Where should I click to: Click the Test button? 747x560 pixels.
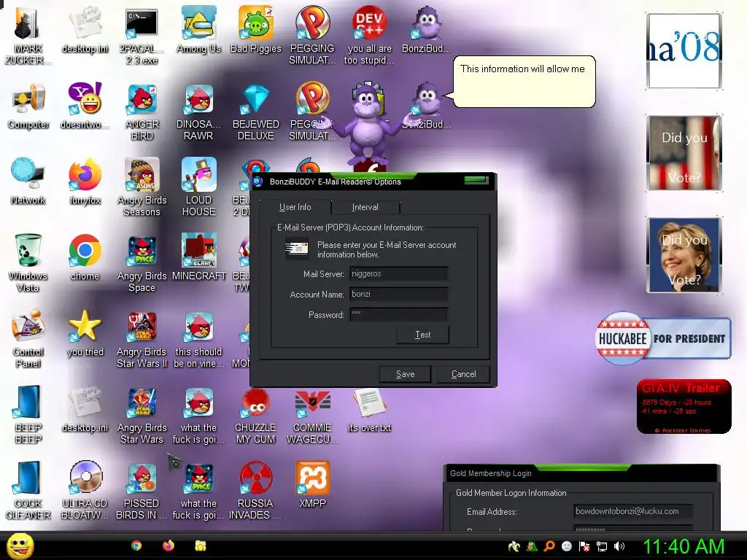pyautogui.click(x=422, y=335)
